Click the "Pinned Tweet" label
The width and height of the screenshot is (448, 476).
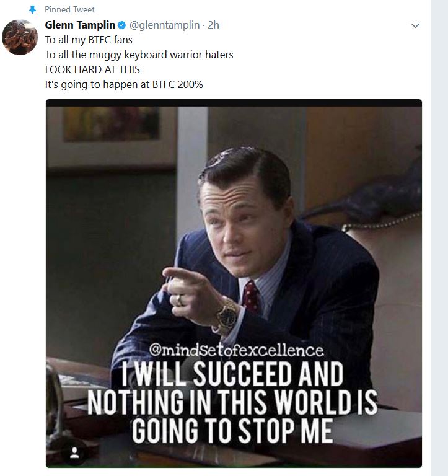(x=70, y=10)
